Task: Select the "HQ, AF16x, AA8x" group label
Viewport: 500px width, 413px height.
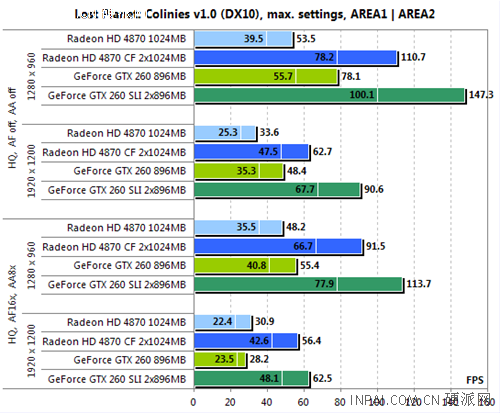Action: point(12,305)
